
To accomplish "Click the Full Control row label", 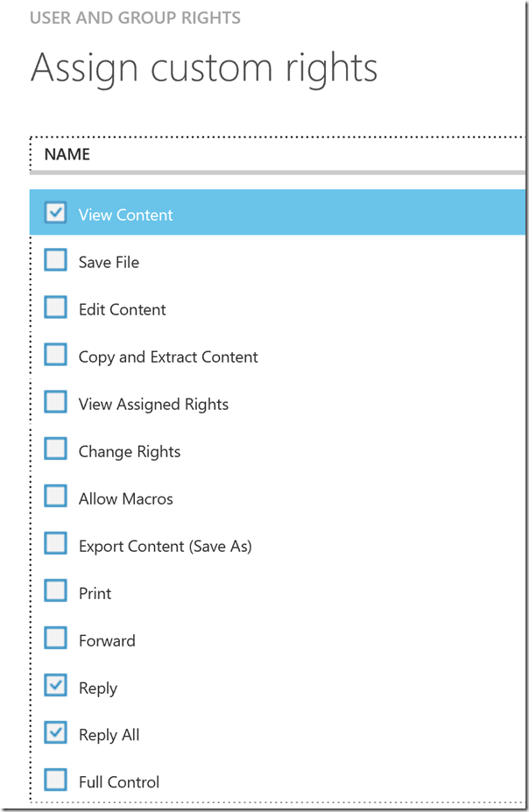I will pos(119,783).
